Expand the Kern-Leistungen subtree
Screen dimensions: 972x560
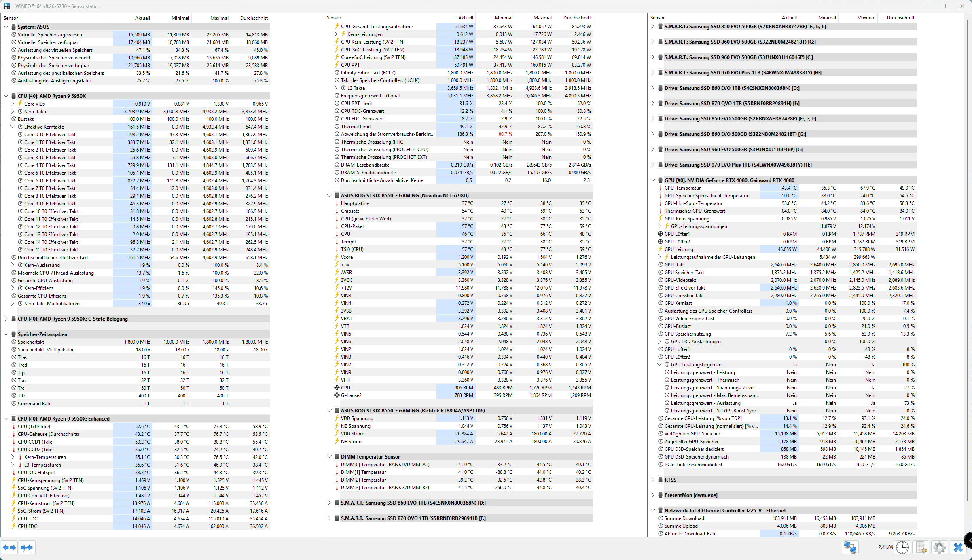pos(336,34)
